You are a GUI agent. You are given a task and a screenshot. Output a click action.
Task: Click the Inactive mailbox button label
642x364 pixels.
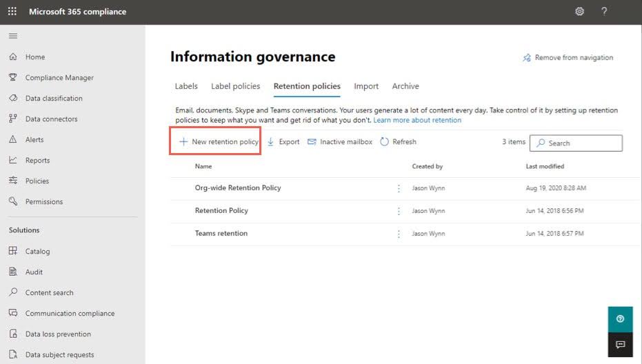(346, 141)
